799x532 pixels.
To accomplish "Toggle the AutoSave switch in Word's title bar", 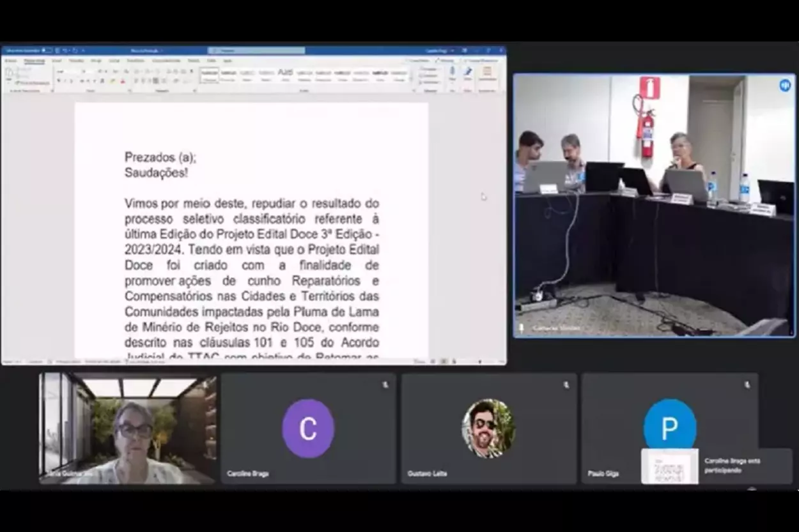I will [46, 50].
